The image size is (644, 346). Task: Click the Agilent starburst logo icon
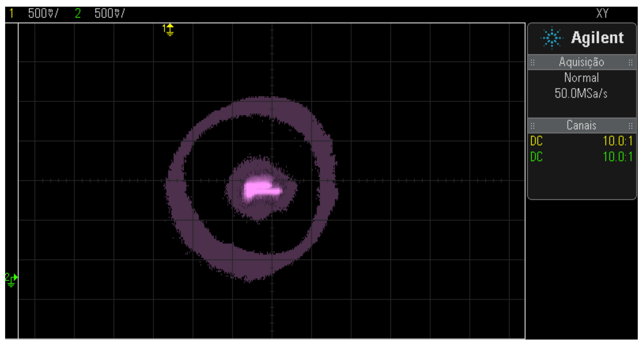[551, 38]
